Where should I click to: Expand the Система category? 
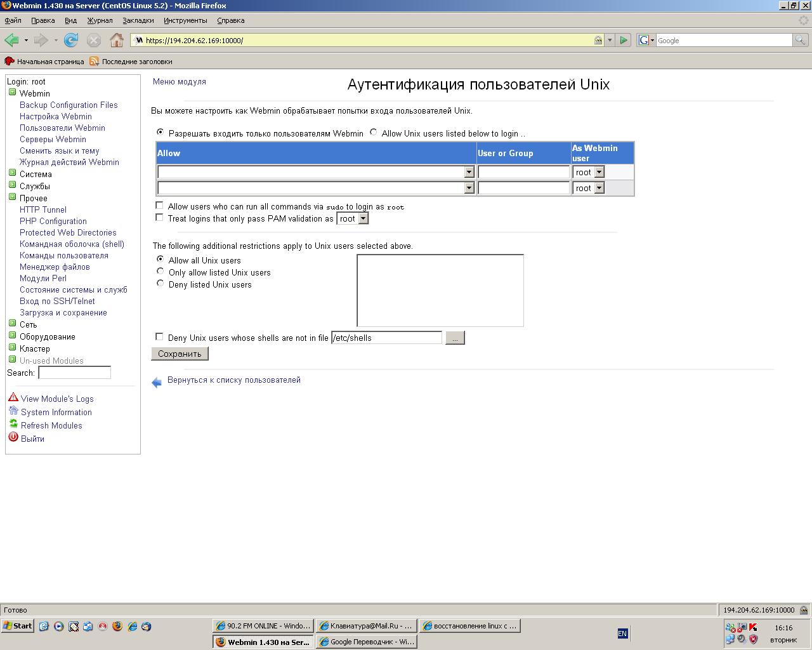12,173
